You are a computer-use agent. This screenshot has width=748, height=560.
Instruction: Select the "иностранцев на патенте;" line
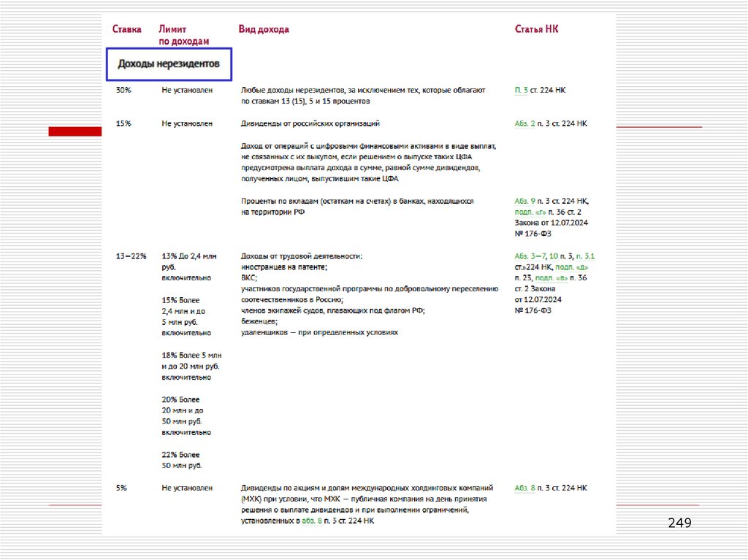pyautogui.click(x=284, y=267)
